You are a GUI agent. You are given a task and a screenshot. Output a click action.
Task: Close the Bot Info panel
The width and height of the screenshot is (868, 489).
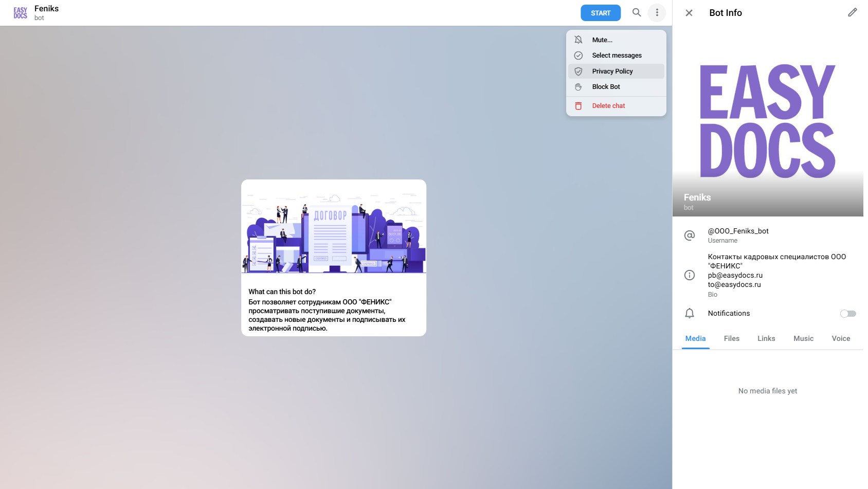[x=689, y=13]
